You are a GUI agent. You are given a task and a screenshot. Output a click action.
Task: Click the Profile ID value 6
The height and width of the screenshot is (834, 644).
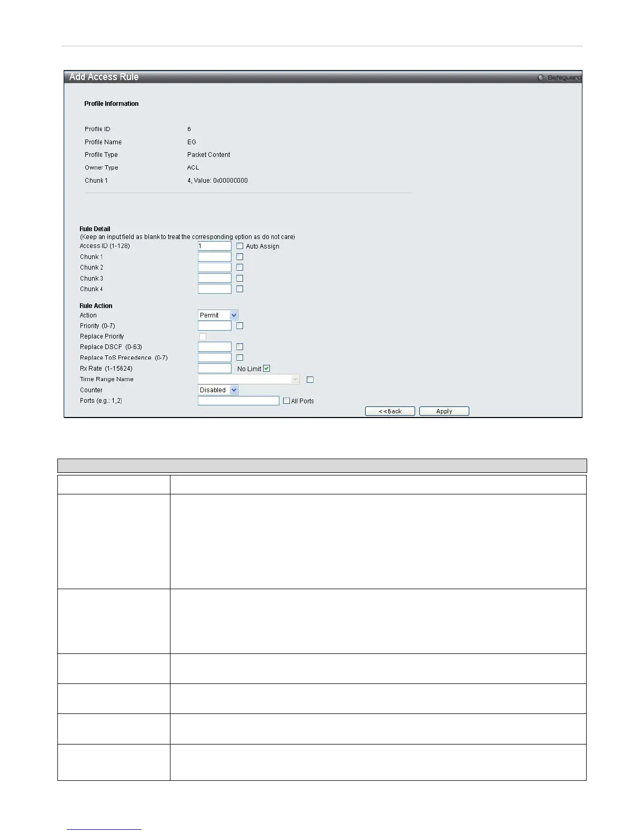(189, 129)
